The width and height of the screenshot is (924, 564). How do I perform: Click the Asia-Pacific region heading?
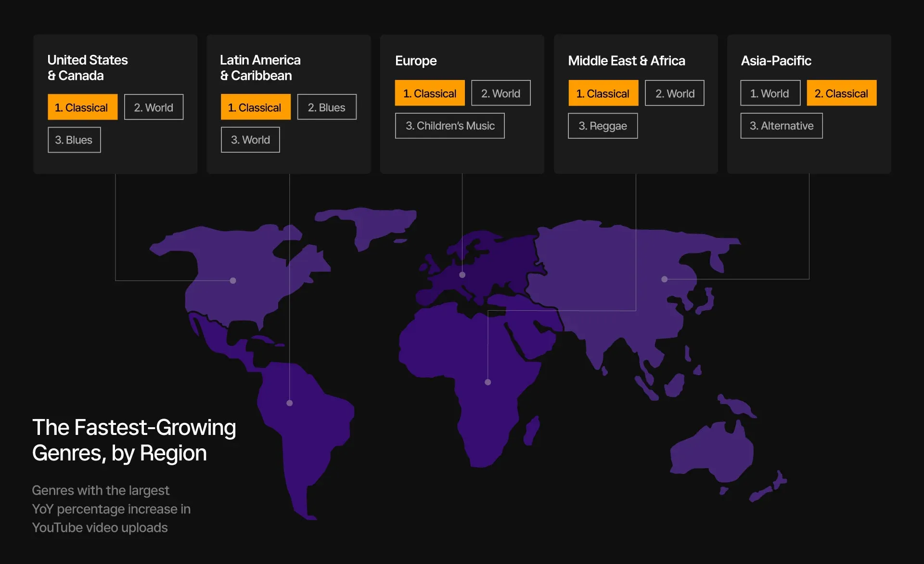tap(776, 61)
